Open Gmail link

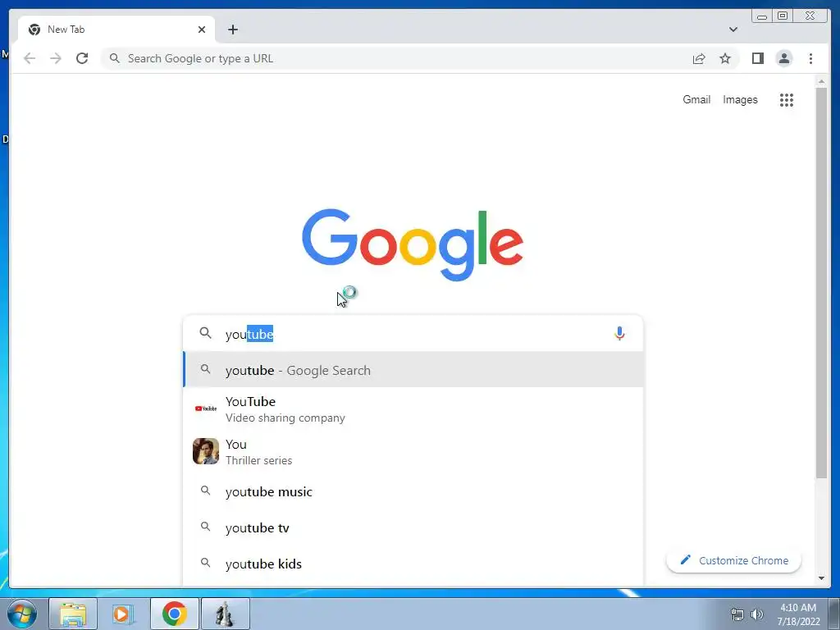696,99
